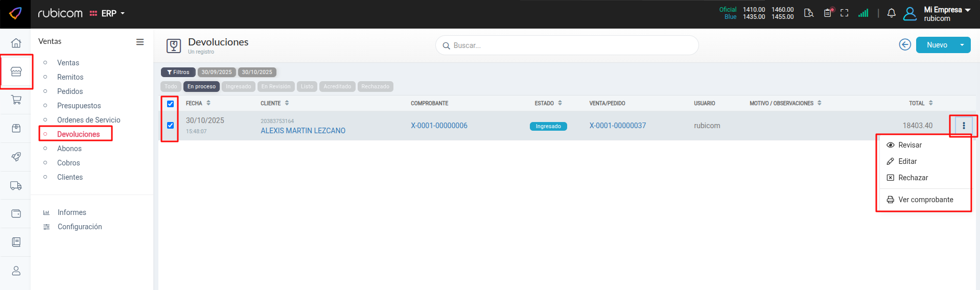Image resolution: width=980 pixels, height=290 pixels.
Task: Click the home icon in the sidebar
Action: pos(16,43)
